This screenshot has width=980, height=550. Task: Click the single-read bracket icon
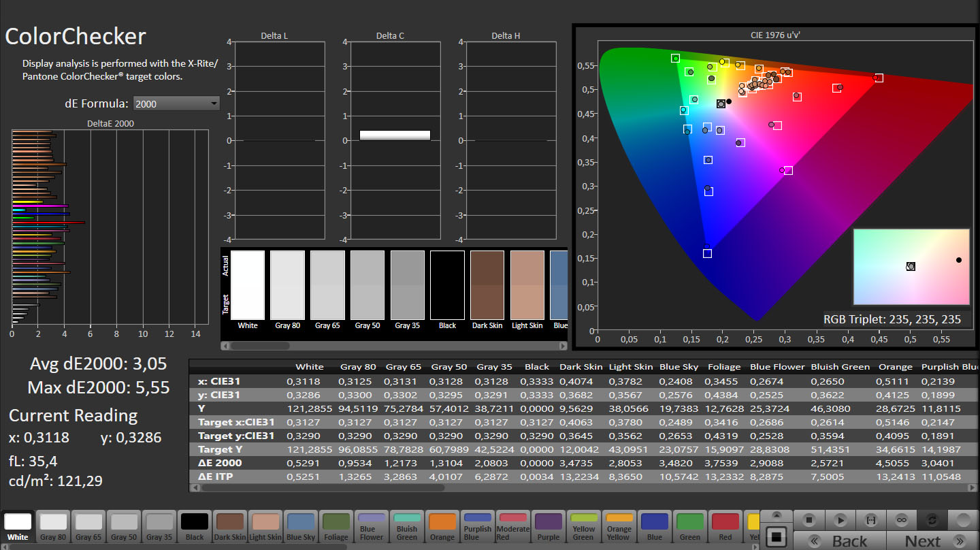pos(871,519)
